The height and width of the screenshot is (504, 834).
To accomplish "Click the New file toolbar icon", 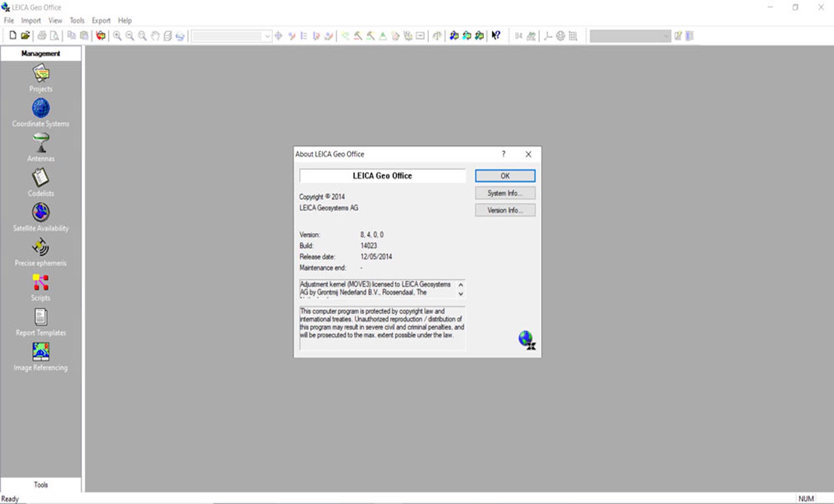I will pyautogui.click(x=13, y=36).
